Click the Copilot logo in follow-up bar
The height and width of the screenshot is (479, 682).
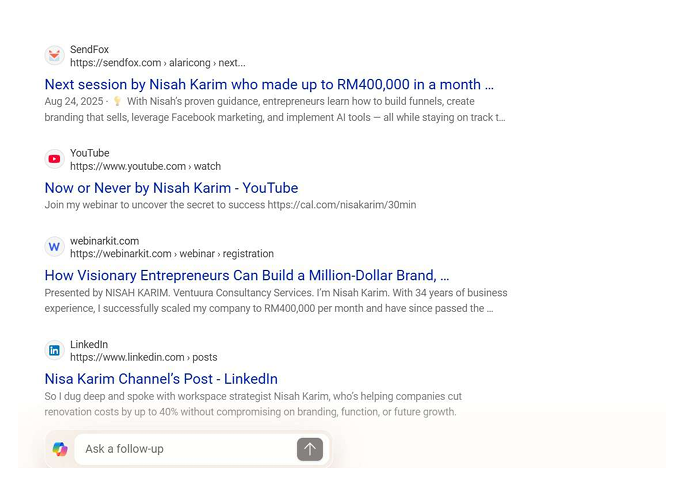point(60,449)
